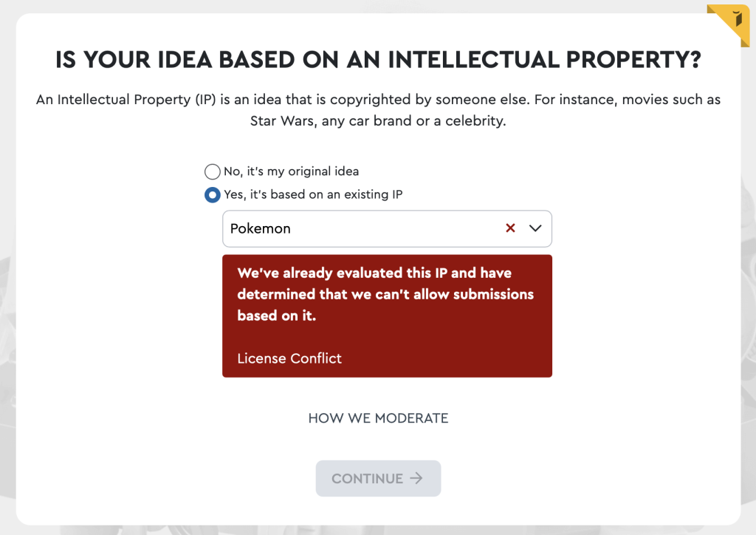Click the "License Conflict" reason text
This screenshot has height=535, width=756.
tap(289, 358)
